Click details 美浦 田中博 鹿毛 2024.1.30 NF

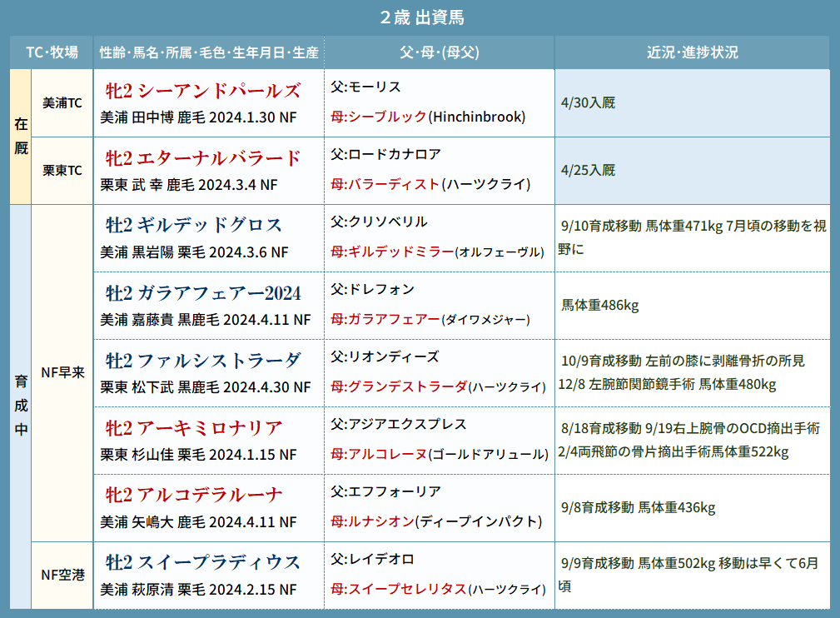tap(198, 117)
